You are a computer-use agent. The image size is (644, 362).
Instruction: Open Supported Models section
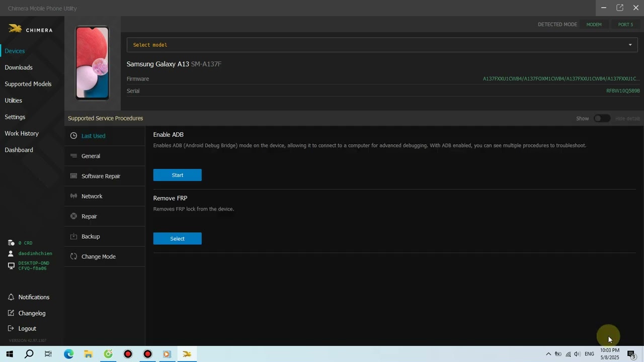pyautogui.click(x=28, y=84)
